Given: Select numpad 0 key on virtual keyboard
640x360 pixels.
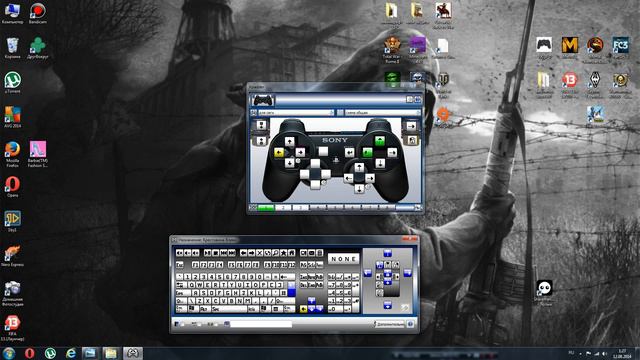Looking at the screenshot, I should 336,309.
